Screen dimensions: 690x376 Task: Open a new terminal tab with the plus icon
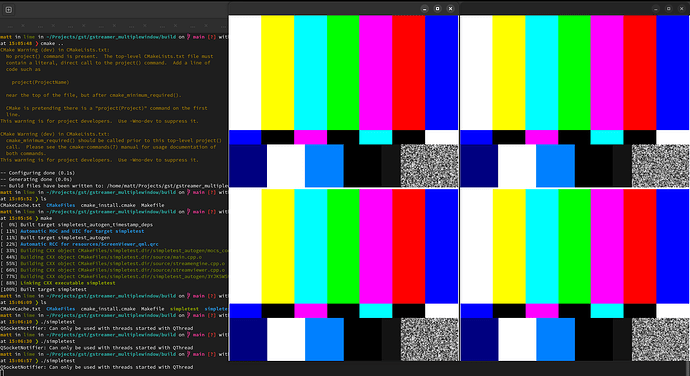[8, 9]
